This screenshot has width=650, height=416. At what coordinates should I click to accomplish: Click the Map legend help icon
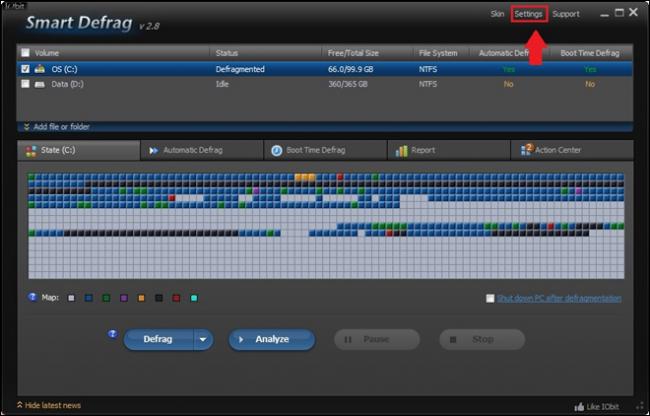[x=32, y=297]
